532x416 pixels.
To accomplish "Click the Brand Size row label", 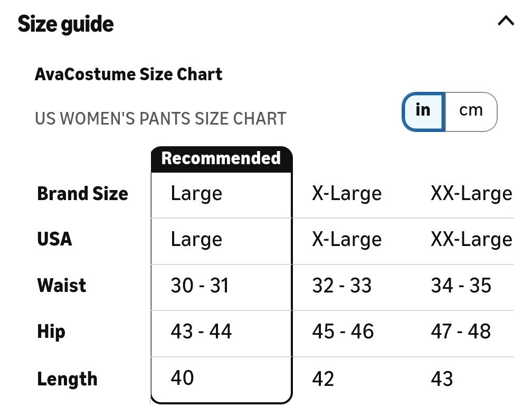I will pyautogui.click(x=82, y=194).
